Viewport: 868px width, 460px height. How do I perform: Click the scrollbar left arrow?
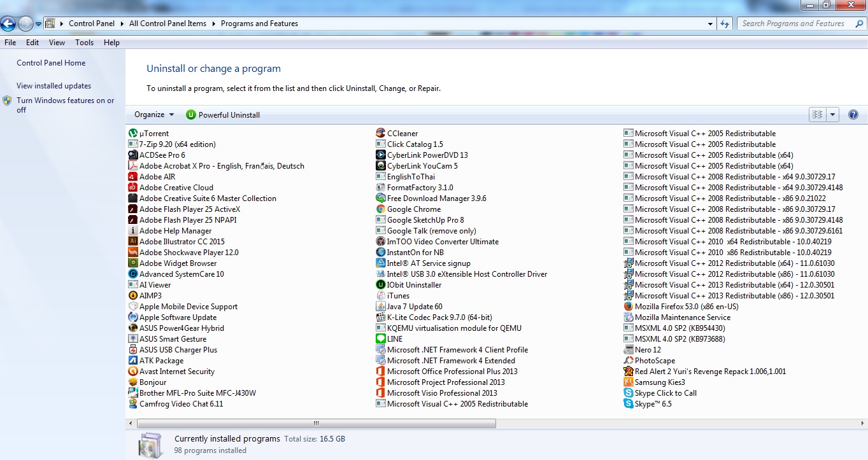(x=131, y=423)
